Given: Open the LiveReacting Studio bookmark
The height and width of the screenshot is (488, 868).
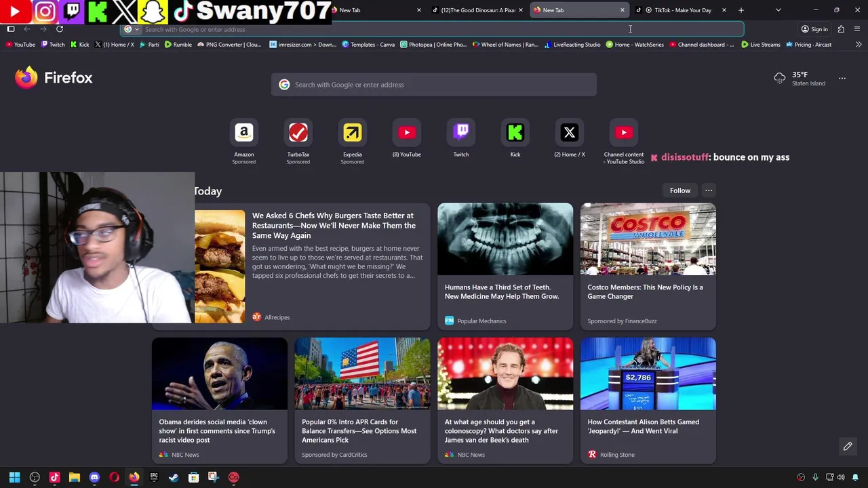Looking at the screenshot, I should pos(572,45).
